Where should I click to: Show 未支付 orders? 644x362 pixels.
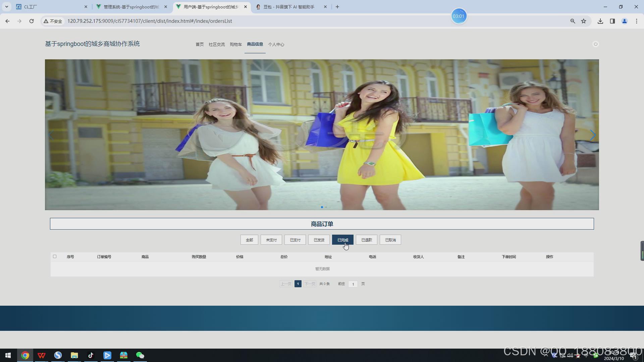[x=271, y=240]
